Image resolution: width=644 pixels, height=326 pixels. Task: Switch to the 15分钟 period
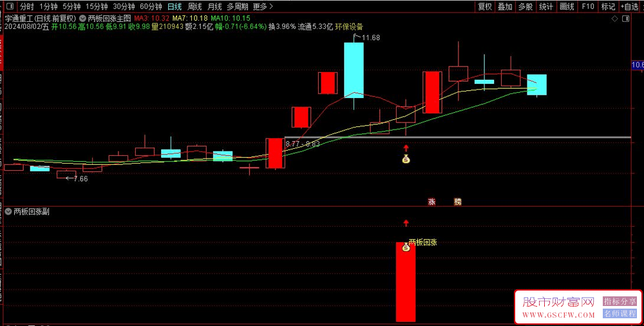(97, 6)
